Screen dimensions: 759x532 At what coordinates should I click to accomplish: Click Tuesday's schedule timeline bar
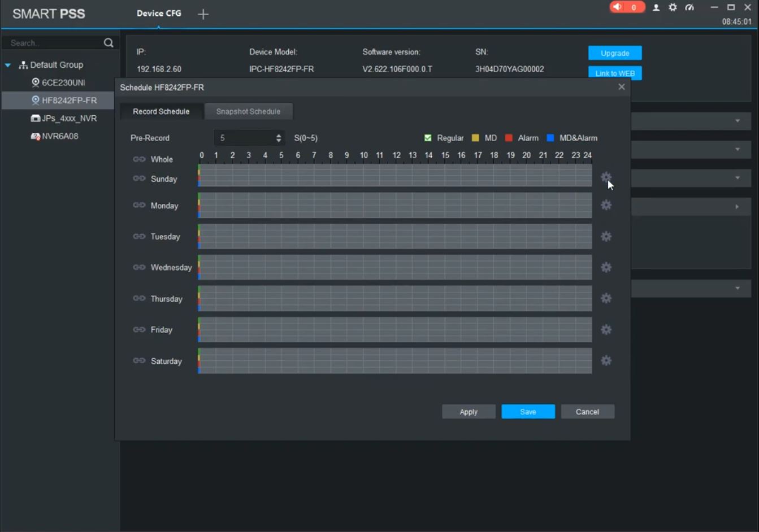394,236
